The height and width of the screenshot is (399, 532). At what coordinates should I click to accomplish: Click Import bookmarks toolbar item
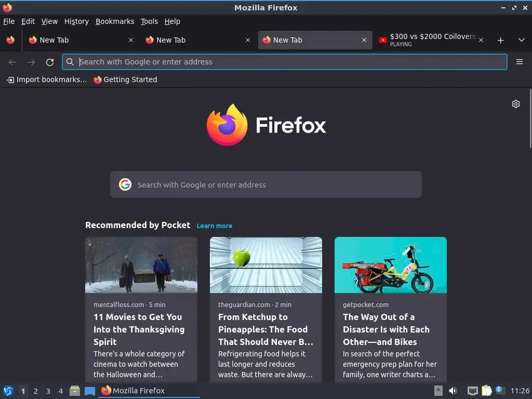(x=47, y=79)
